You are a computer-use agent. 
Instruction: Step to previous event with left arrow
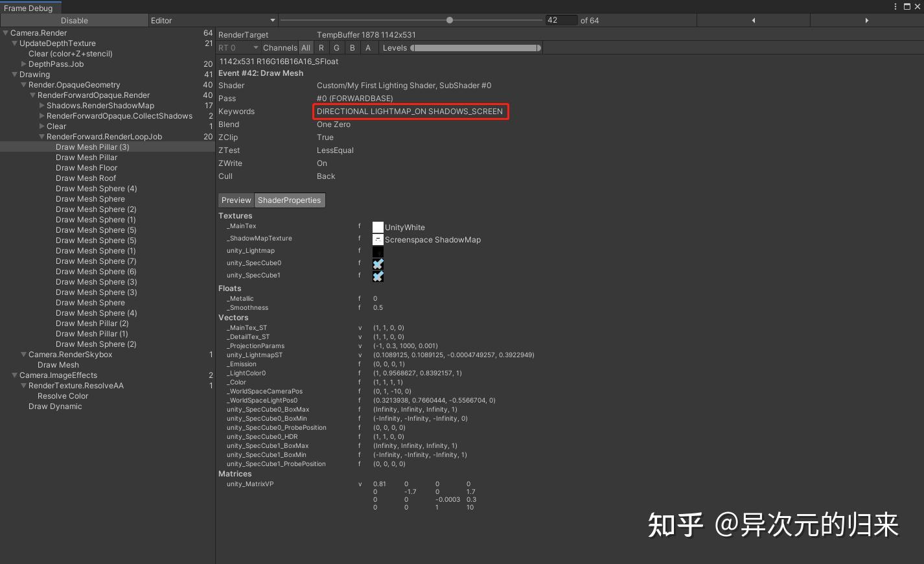click(754, 20)
